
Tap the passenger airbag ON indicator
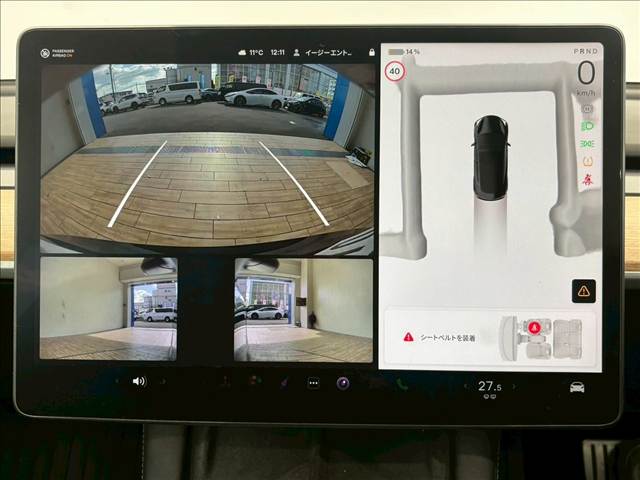click(x=58, y=53)
